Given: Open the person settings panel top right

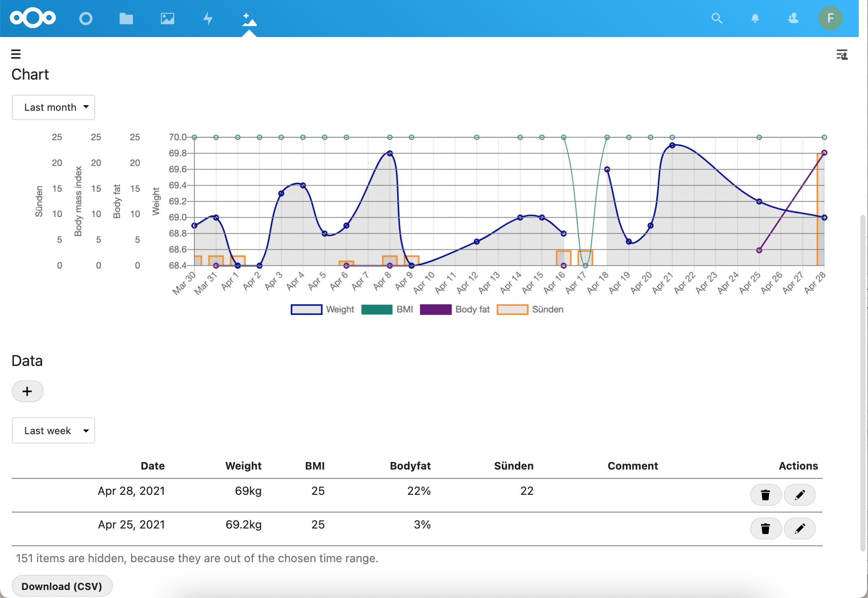Looking at the screenshot, I should tap(841, 55).
